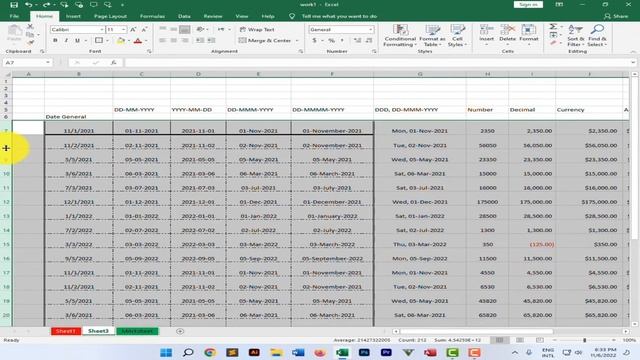Toggle Italic formatting
The width and height of the screenshot is (640, 360).
[x=66, y=40]
